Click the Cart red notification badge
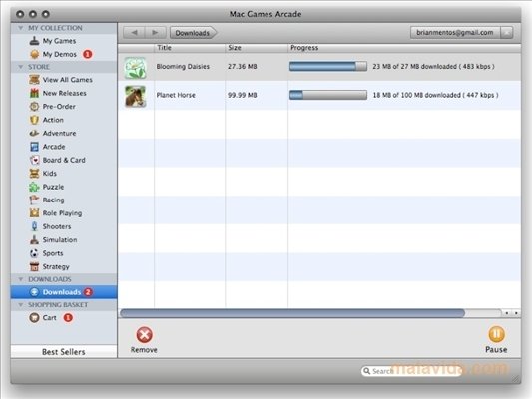This screenshot has width=532, height=399. [x=68, y=318]
